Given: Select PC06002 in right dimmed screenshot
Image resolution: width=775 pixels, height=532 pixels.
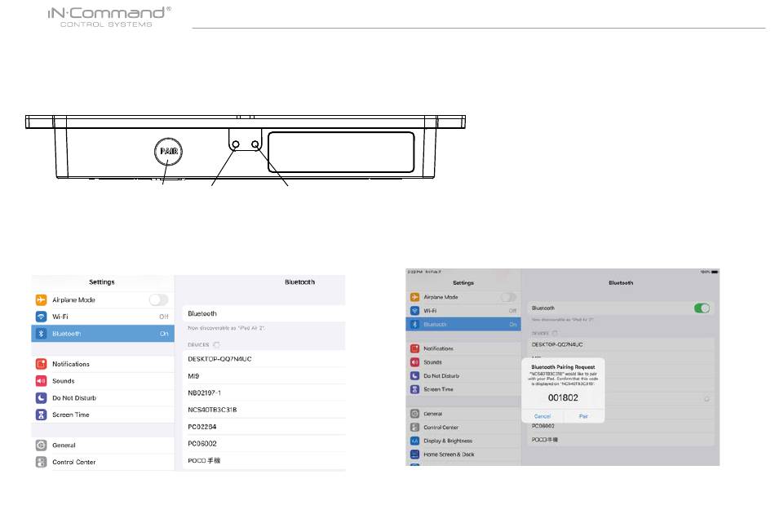Looking at the screenshot, I should tap(620, 426).
